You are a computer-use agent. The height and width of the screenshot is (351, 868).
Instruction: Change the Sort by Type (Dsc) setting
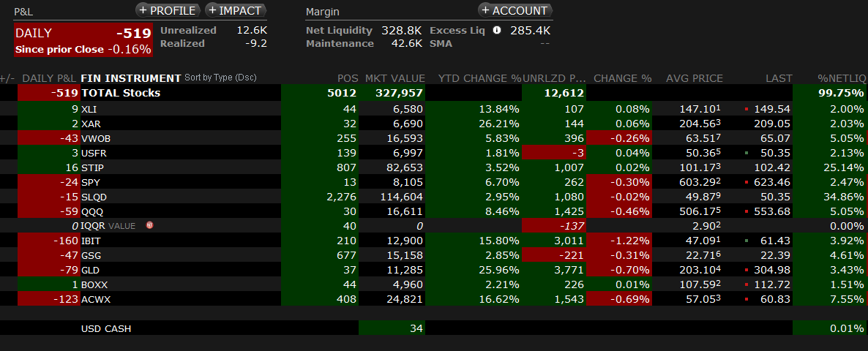click(220, 78)
